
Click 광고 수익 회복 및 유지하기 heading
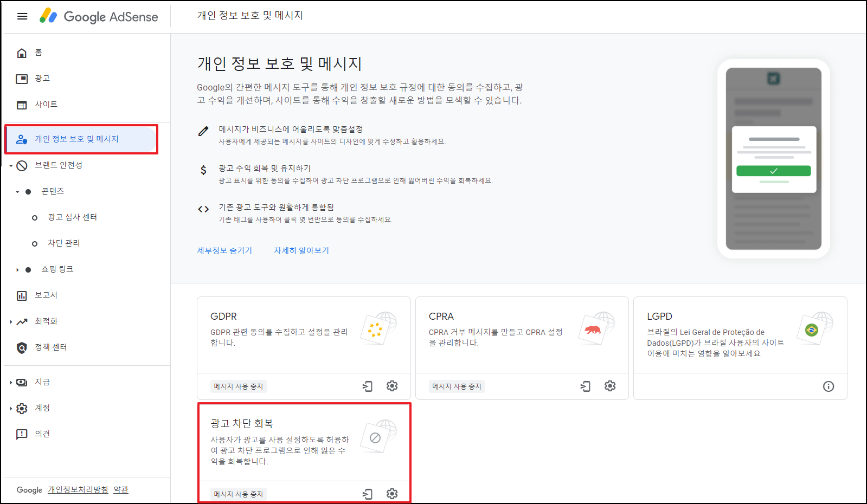(x=265, y=169)
